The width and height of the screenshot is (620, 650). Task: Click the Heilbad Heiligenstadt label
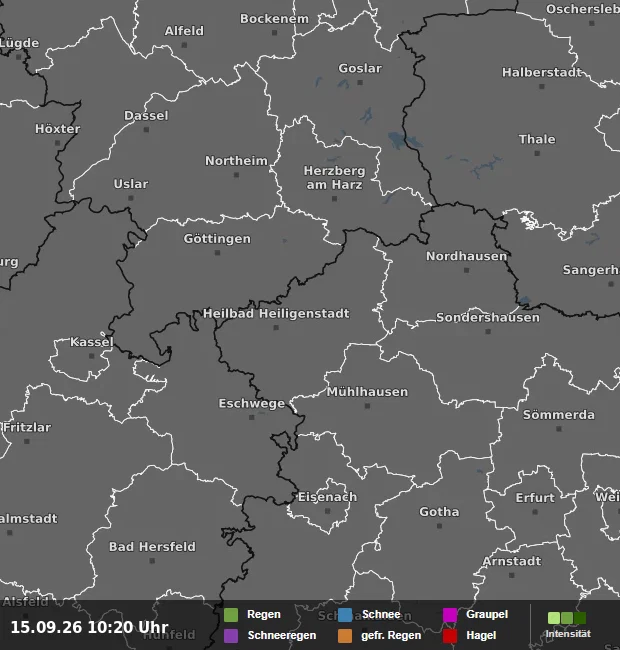click(276, 314)
